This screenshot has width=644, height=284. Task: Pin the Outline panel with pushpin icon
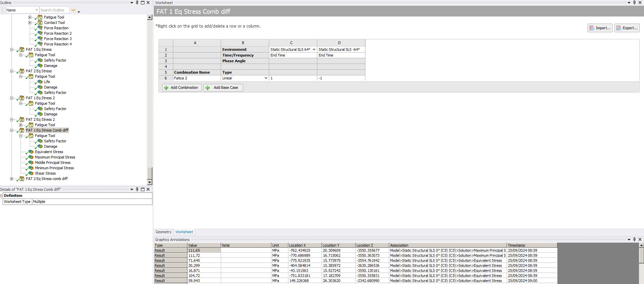pyautogui.click(x=137, y=3)
